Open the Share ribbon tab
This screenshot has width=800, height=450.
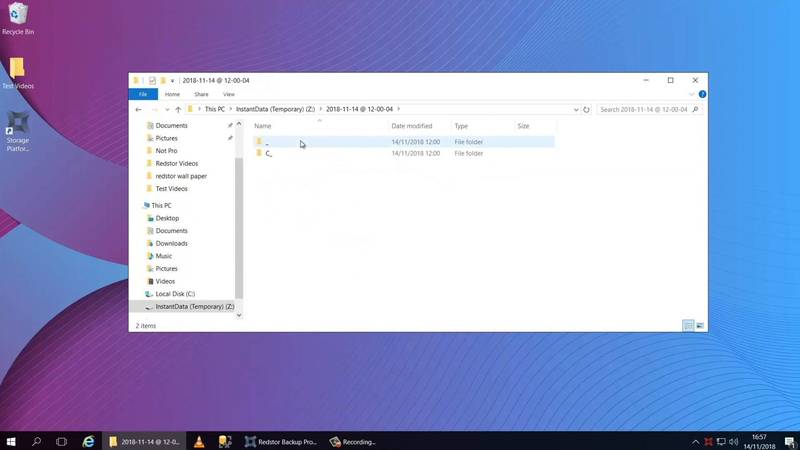click(201, 94)
